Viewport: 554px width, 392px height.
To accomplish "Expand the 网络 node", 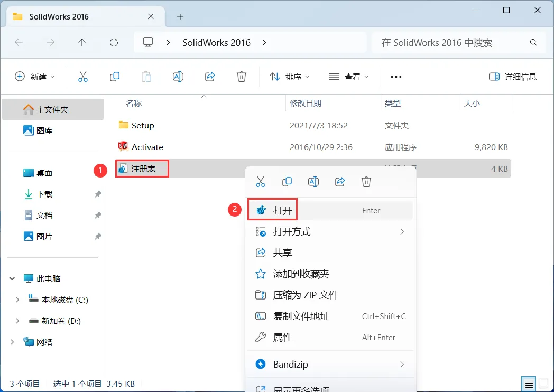I will click(12, 342).
